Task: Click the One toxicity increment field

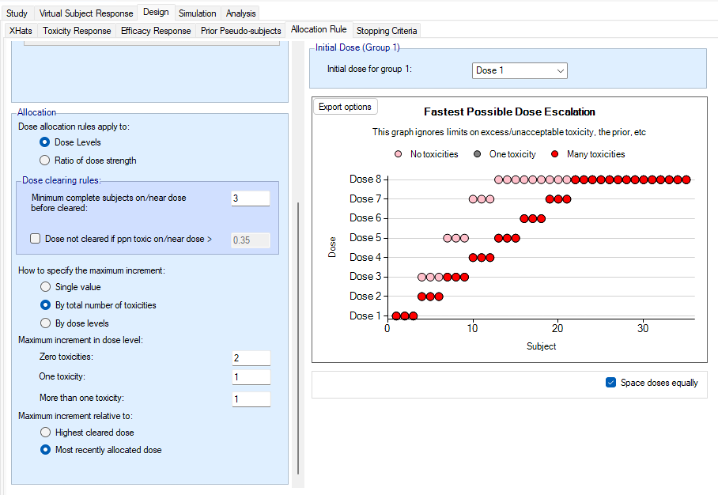Action: [249, 377]
